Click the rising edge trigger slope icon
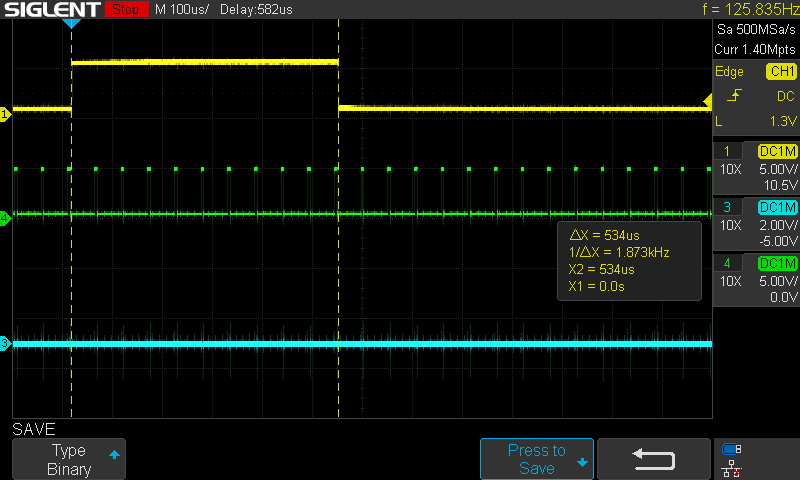This screenshot has height=480, width=800. [x=735, y=96]
